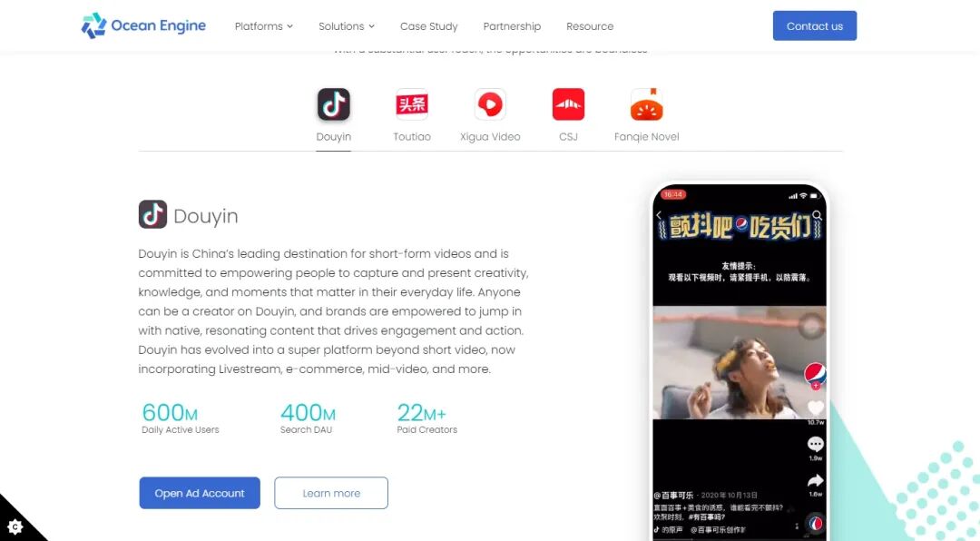The height and width of the screenshot is (541, 980).
Task: Go to the Resource page
Action: (x=590, y=26)
